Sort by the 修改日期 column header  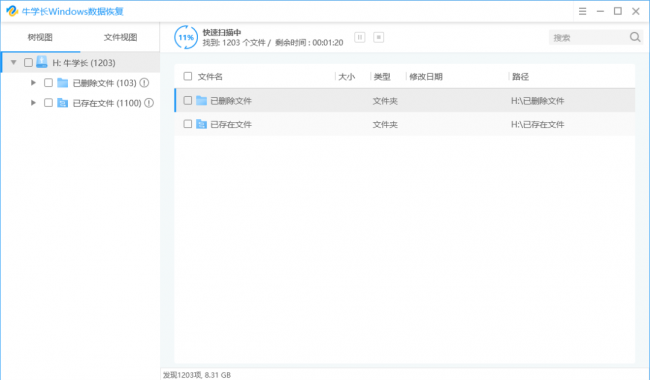point(426,77)
